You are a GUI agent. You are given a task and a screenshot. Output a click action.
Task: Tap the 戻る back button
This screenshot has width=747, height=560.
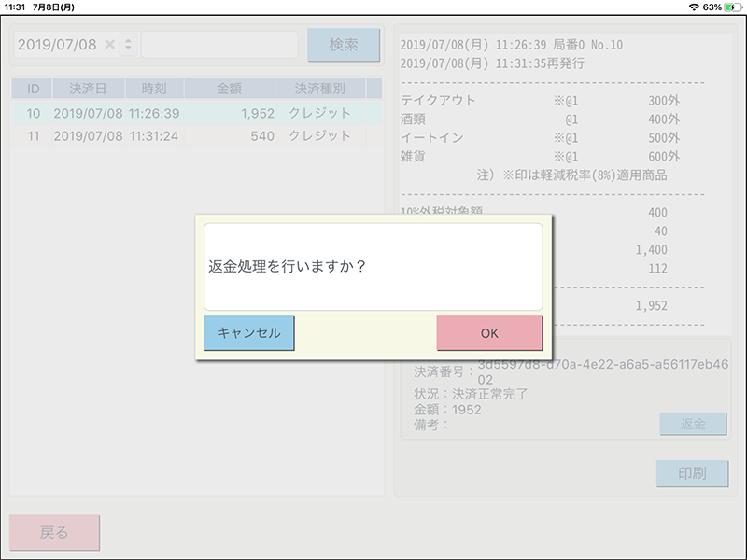tap(54, 533)
